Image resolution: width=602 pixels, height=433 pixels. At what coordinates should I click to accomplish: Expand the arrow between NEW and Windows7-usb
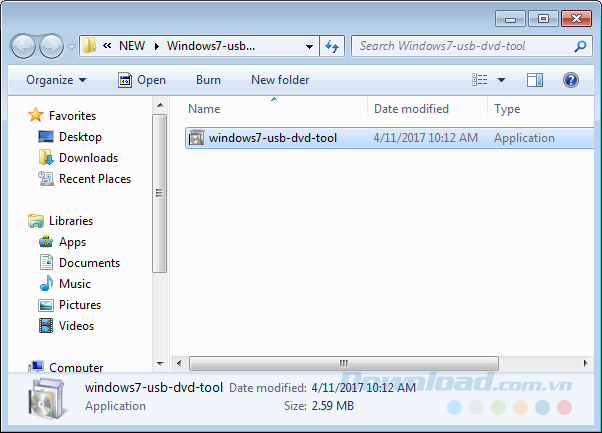pyautogui.click(x=156, y=46)
